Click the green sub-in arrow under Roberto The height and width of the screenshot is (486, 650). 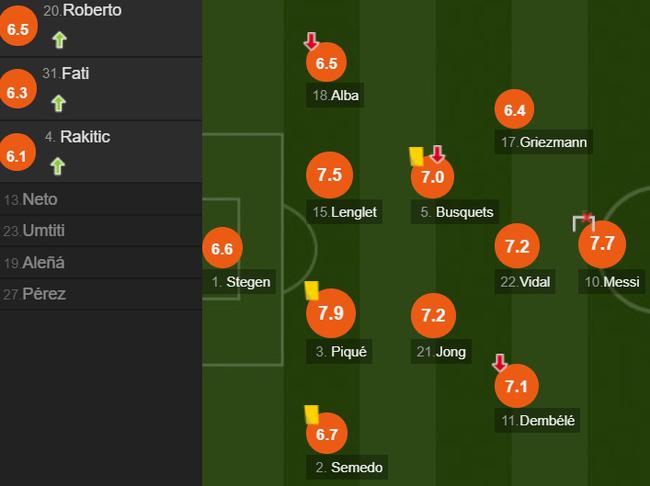(x=59, y=40)
